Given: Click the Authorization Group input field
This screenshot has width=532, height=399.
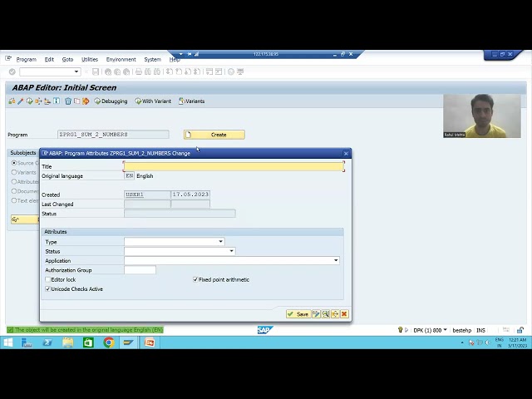Looking at the screenshot, I should [x=140, y=270].
